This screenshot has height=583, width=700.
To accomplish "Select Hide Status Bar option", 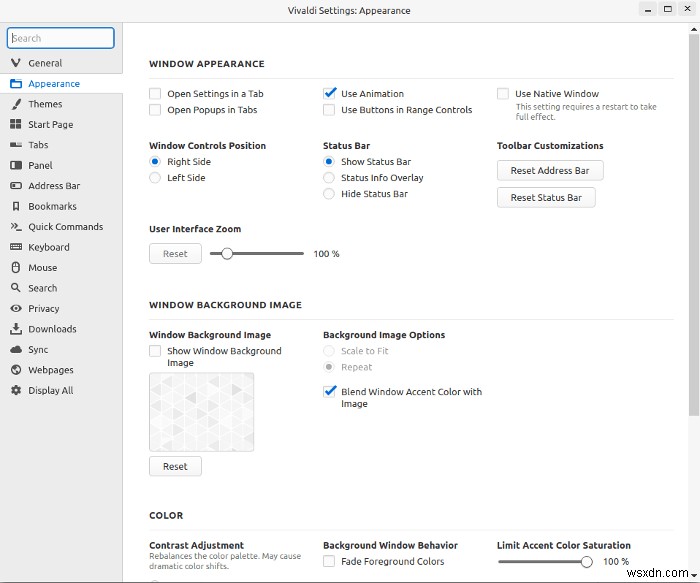I will coord(329,194).
